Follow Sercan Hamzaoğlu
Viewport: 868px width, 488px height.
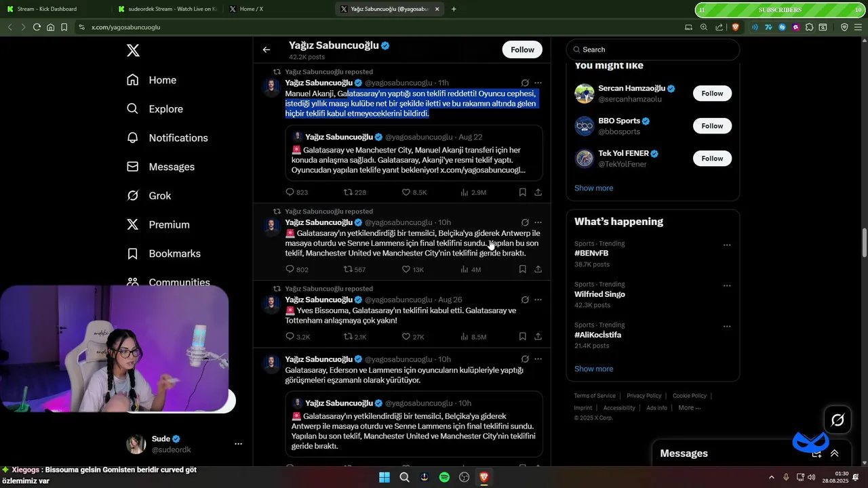(712, 94)
